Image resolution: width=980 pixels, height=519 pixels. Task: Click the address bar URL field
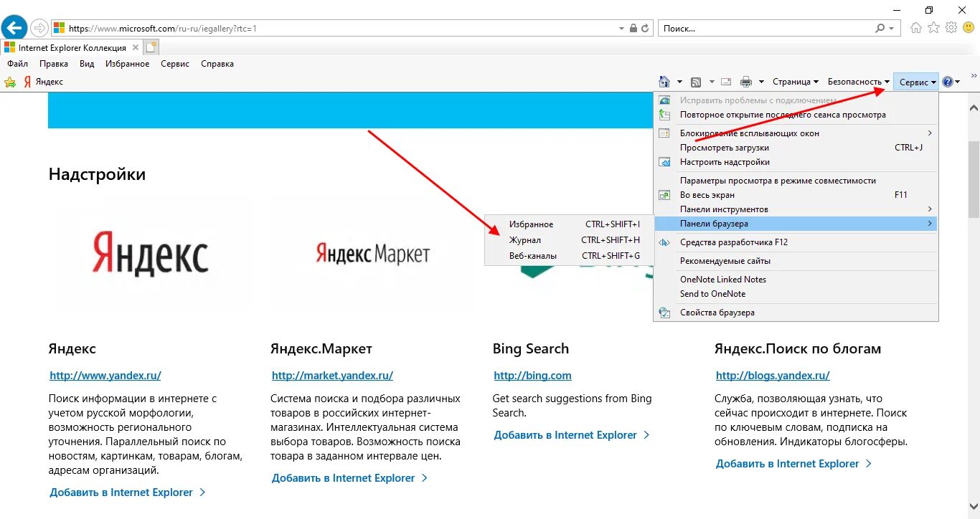[334, 29]
